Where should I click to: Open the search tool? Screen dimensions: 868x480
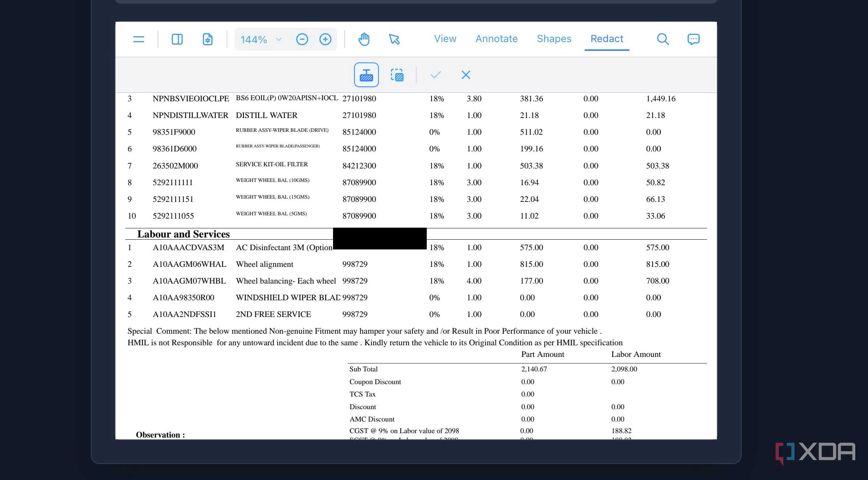[x=663, y=39]
